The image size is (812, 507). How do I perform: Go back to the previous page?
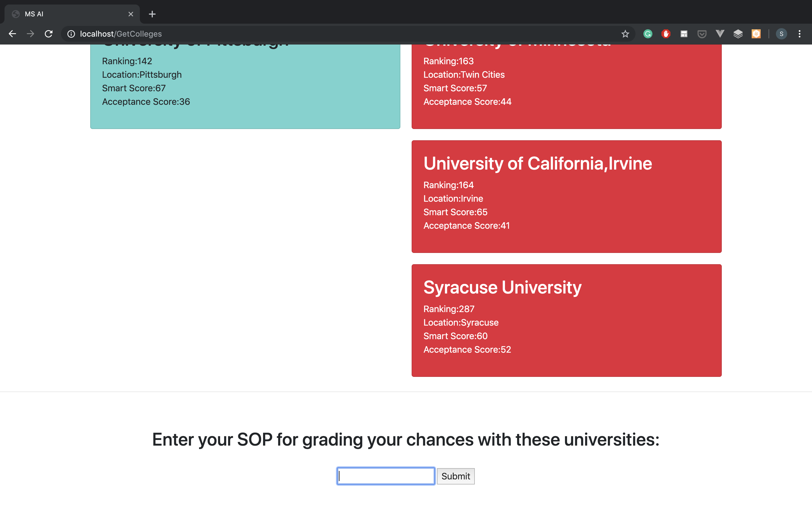(12, 34)
